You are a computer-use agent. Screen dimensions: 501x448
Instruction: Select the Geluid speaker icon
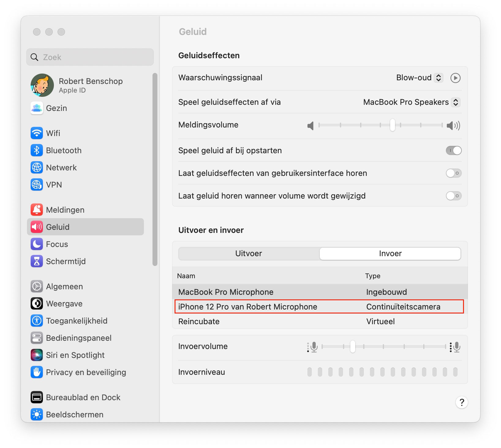pyautogui.click(x=37, y=227)
